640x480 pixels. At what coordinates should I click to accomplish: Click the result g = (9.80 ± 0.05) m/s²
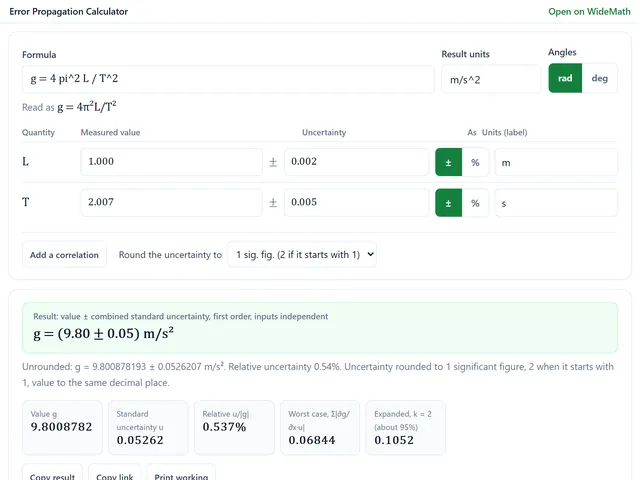(x=104, y=333)
